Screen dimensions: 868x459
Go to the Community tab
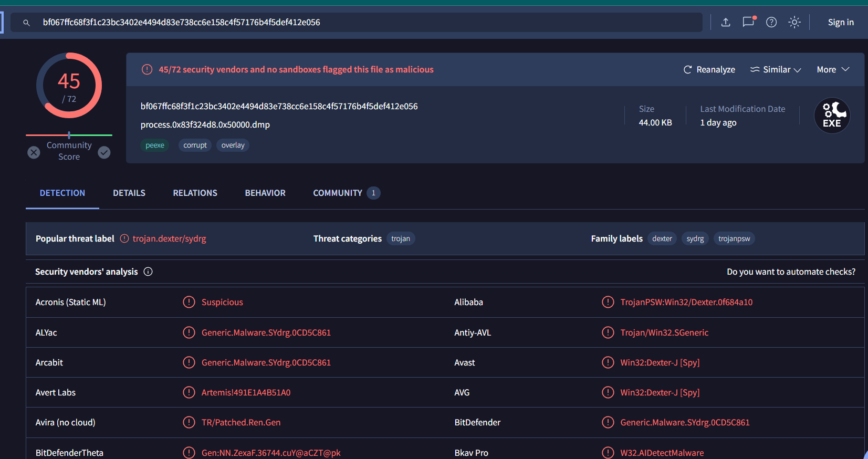click(x=338, y=193)
